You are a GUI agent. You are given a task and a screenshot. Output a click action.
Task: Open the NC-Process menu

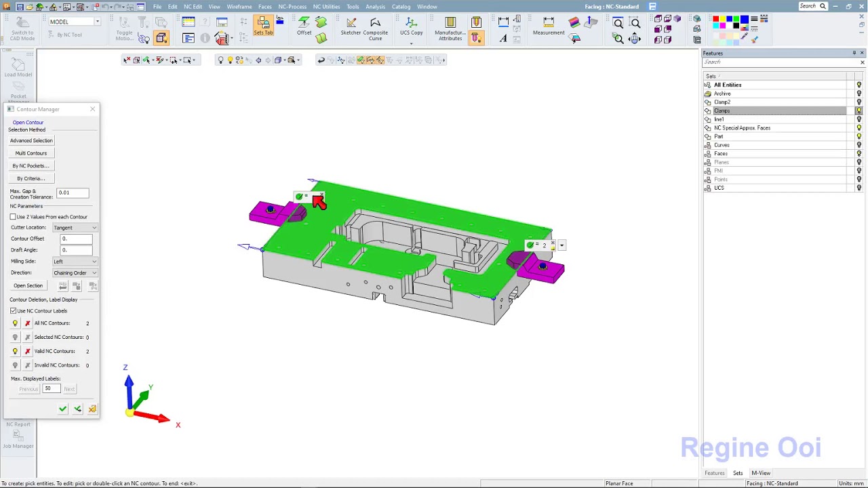[292, 7]
